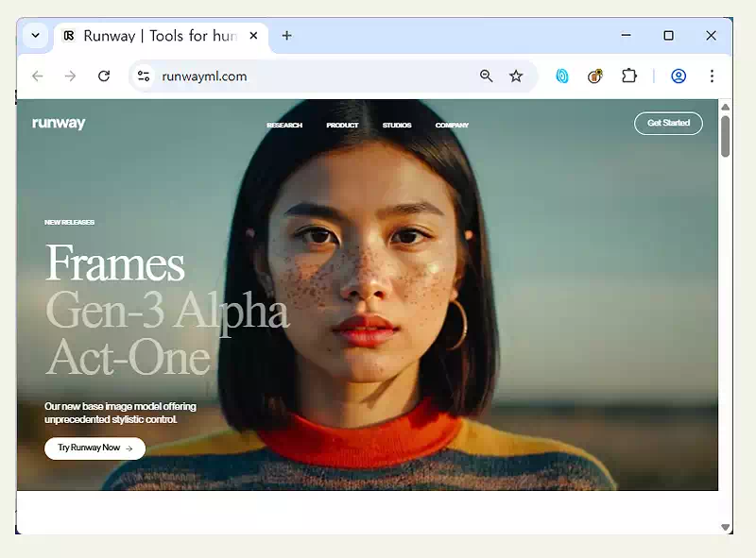Click the site information icon in address bar
This screenshot has height=558, width=756.
[144, 76]
